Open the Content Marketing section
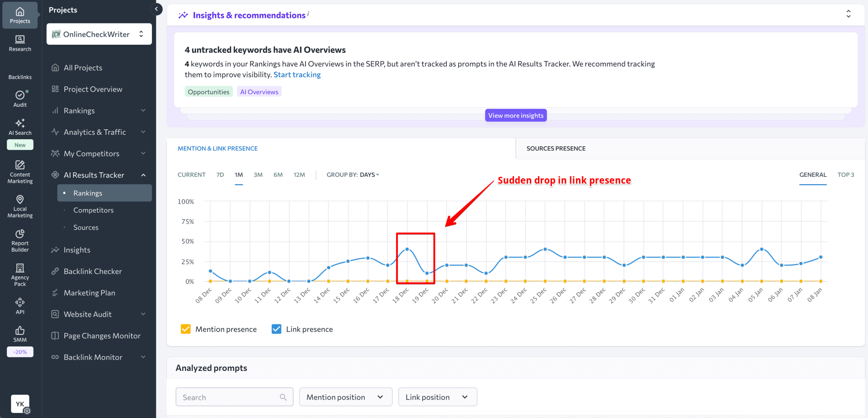Viewport: 868px width, 418px height. pos(20,172)
